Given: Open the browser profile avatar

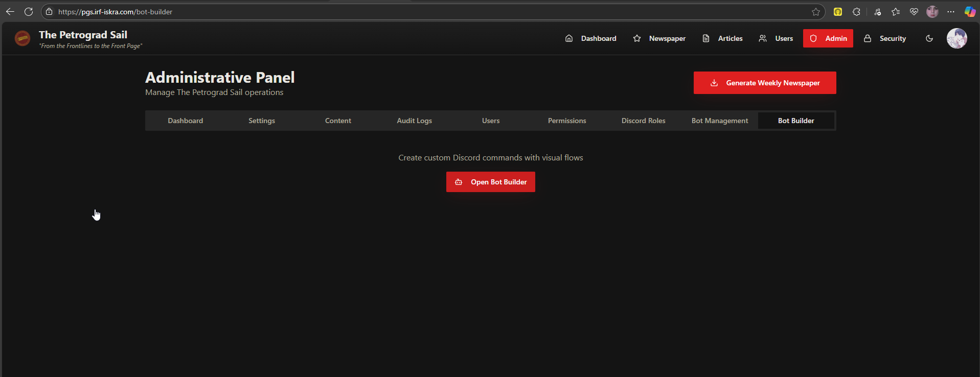Looking at the screenshot, I should point(932,12).
